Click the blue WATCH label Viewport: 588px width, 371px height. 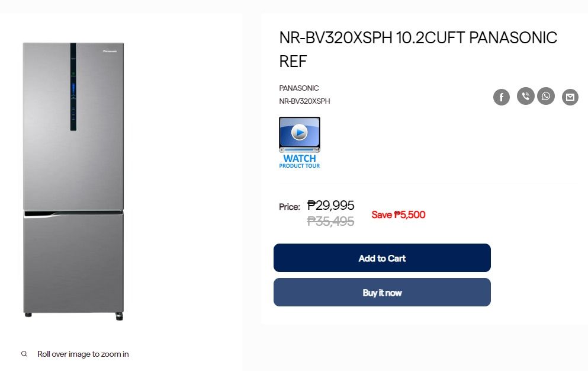[x=300, y=158]
